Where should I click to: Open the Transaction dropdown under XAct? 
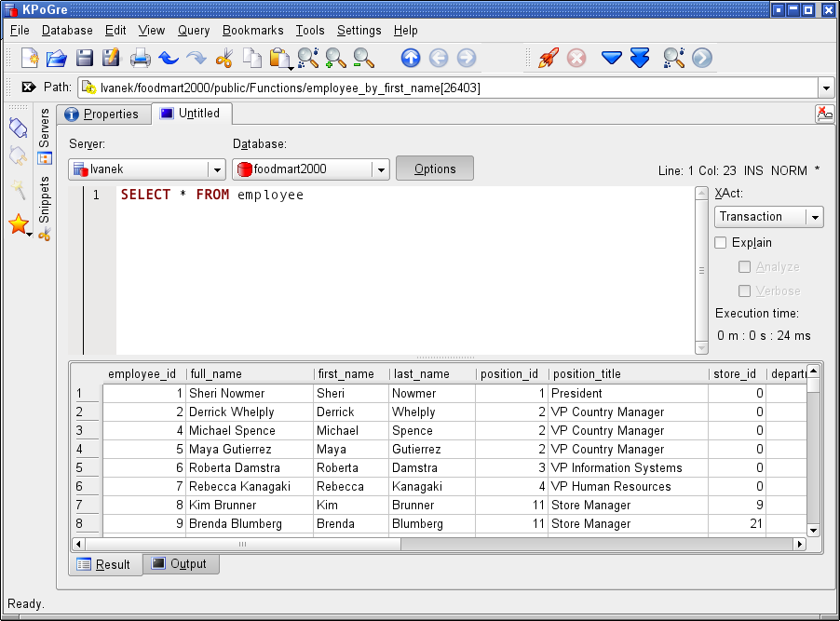[769, 217]
